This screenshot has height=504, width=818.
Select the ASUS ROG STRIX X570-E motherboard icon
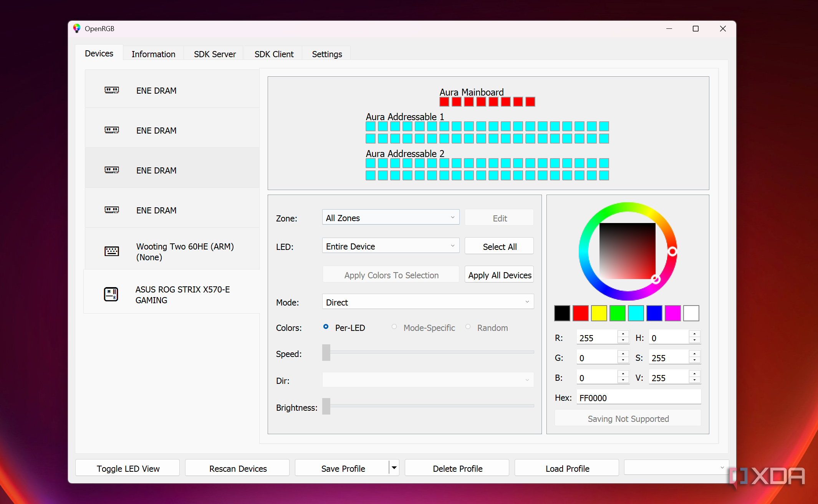click(x=111, y=294)
